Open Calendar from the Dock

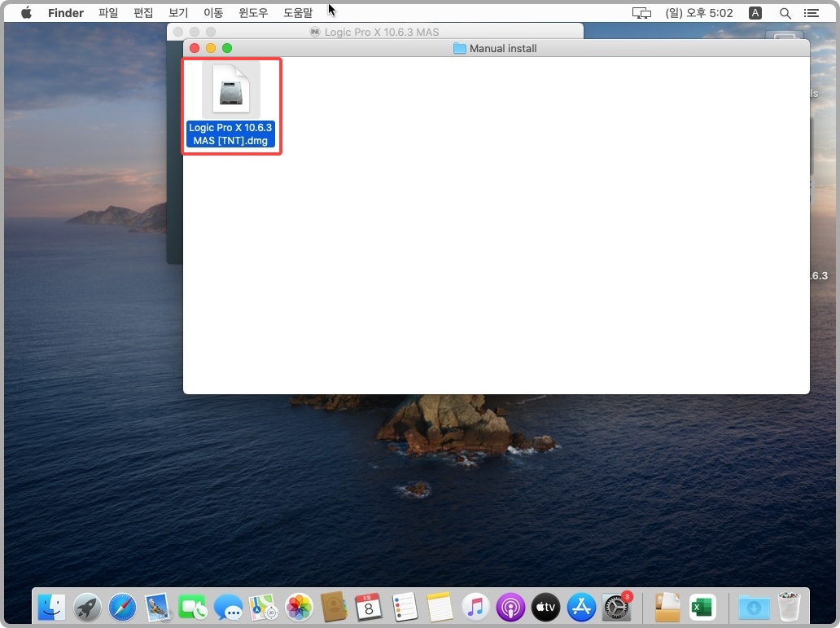(x=369, y=608)
